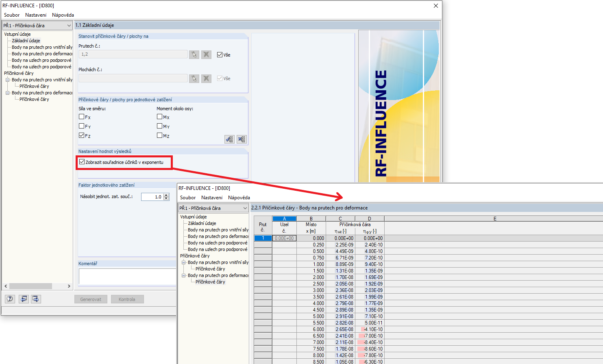This screenshot has height=364, width=603.
Task: Enable the My moment checkbox
Action: tap(160, 126)
